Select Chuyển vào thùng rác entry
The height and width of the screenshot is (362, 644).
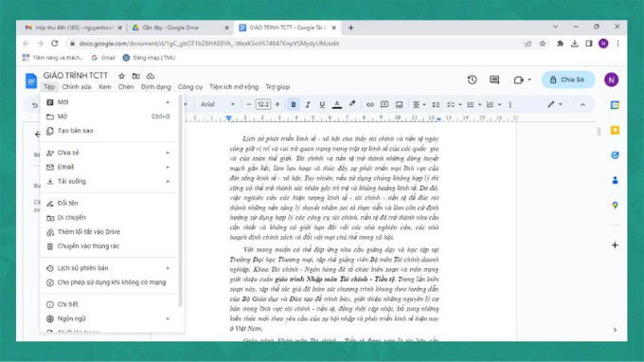tap(109, 246)
